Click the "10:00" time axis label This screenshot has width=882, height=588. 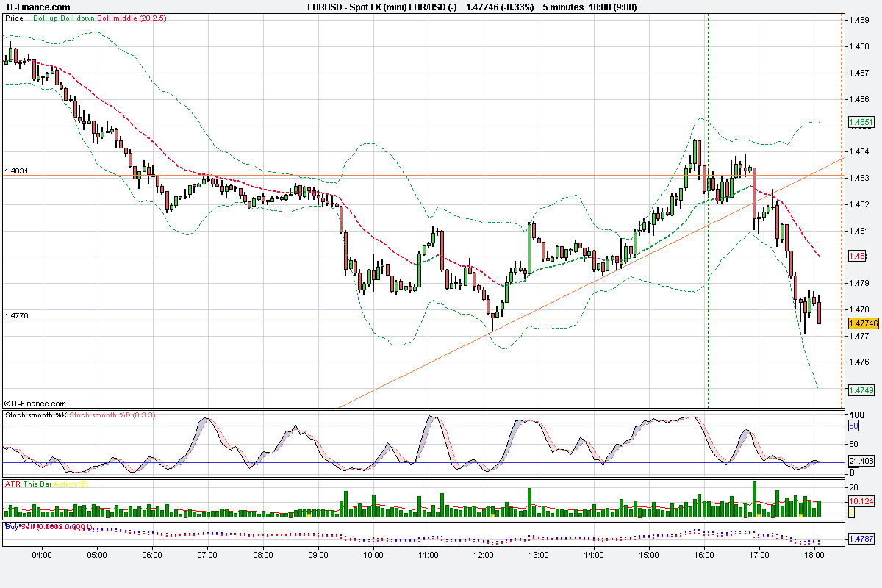373,554
